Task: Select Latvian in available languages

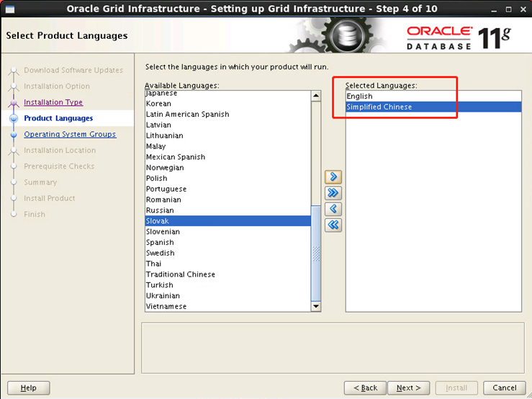Action: tap(227, 125)
